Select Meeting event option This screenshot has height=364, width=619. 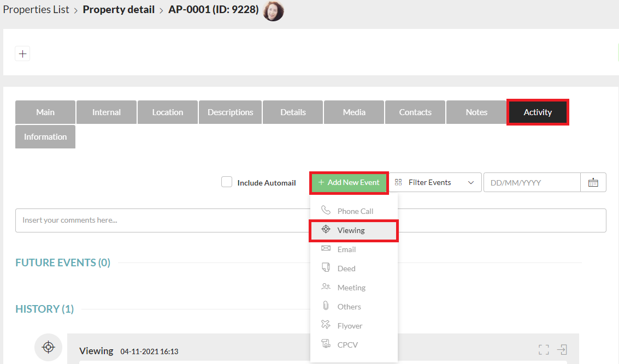[x=351, y=288]
